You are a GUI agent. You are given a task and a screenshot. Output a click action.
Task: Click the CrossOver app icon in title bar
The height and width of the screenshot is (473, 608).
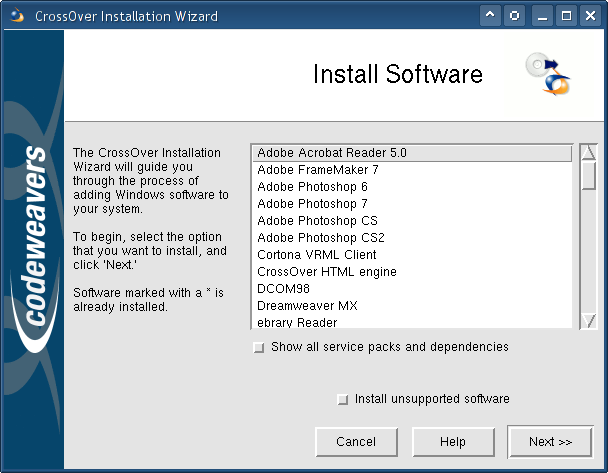pyautogui.click(x=17, y=16)
